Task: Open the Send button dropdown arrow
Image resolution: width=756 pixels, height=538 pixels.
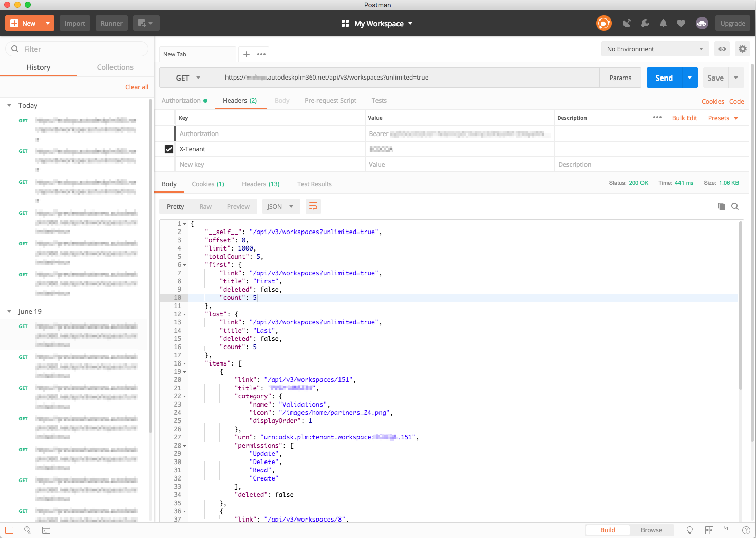Action: [690, 78]
